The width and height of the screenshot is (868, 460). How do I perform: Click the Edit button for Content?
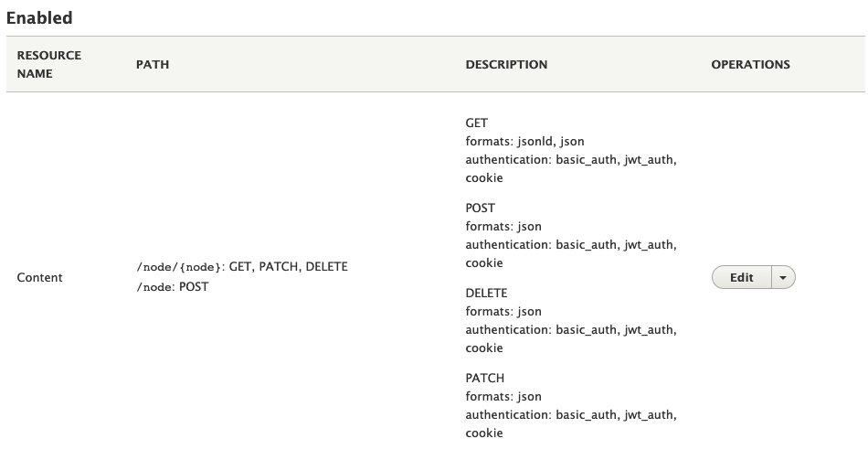coord(741,278)
